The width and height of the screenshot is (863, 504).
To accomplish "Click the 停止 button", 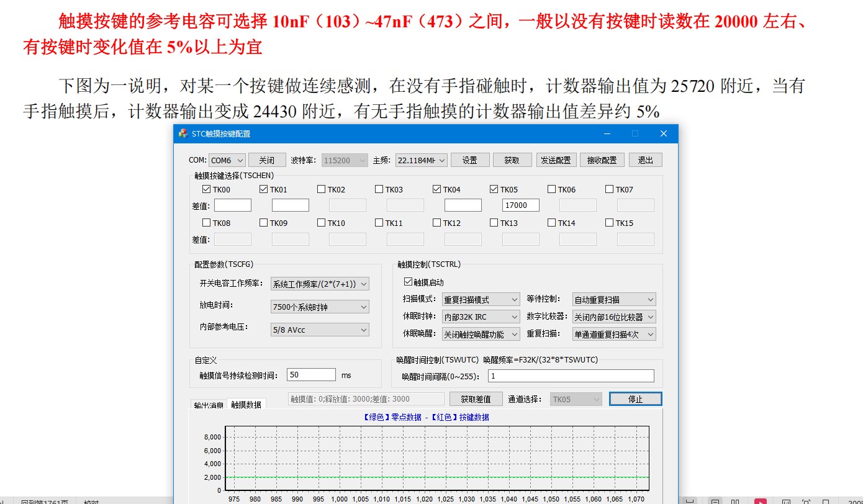I will [x=636, y=399].
